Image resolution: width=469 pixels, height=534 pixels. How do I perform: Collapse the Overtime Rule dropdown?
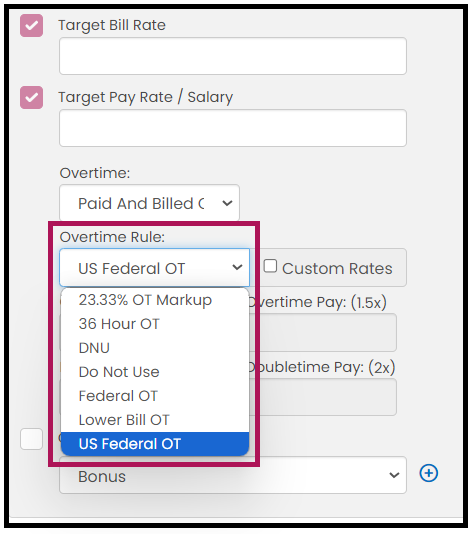[x=154, y=268]
